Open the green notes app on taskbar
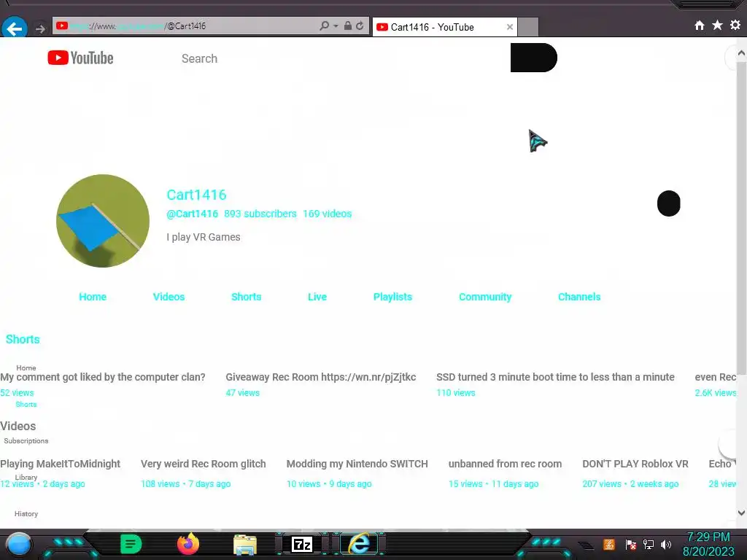The width and height of the screenshot is (747, 560). 131,544
